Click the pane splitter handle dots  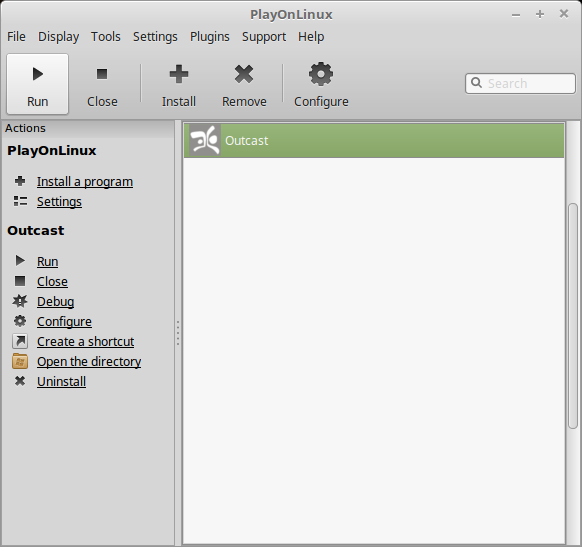[x=178, y=333]
